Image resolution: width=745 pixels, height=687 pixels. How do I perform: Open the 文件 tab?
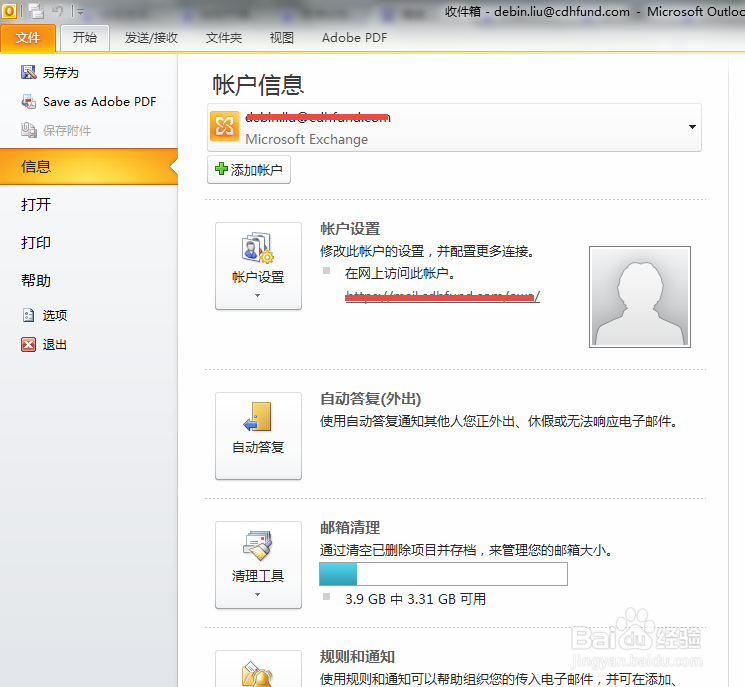tap(28, 38)
